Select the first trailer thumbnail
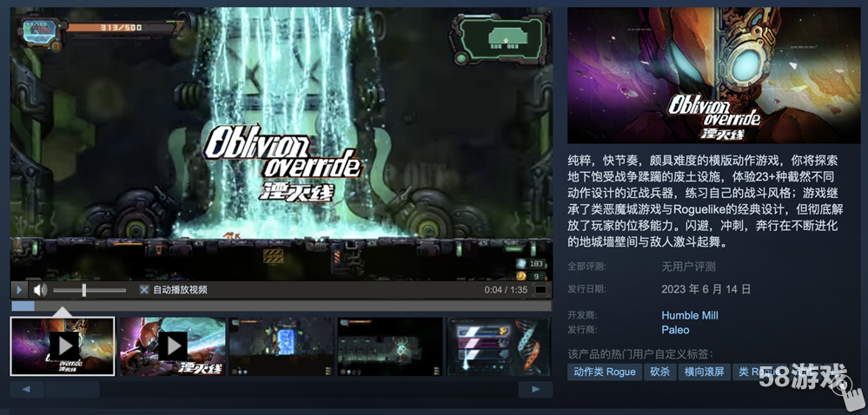This screenshot has height=415, width=868. pos(63,346)
